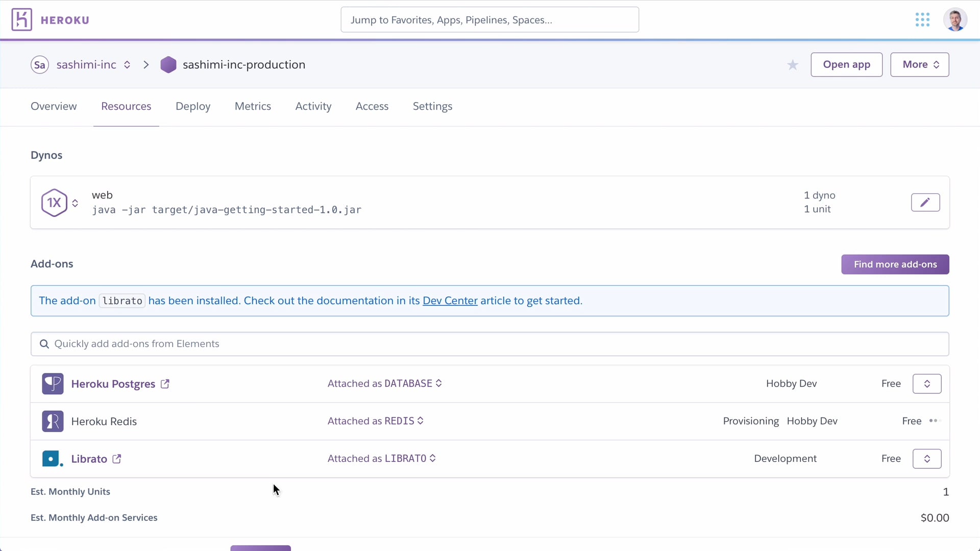The height and width of the screenshot is (551, 980).
Task: Click the 1X dyno size badge
Action: (55, 202)
